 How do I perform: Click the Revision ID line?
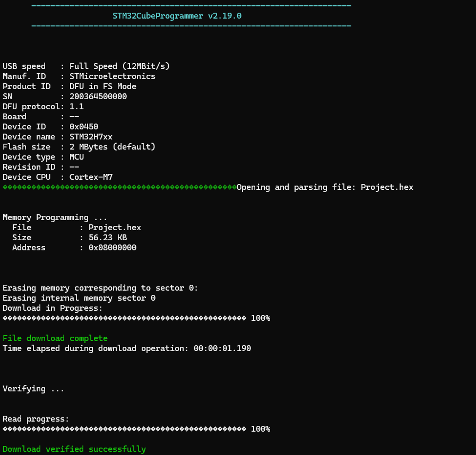[41, 167]
